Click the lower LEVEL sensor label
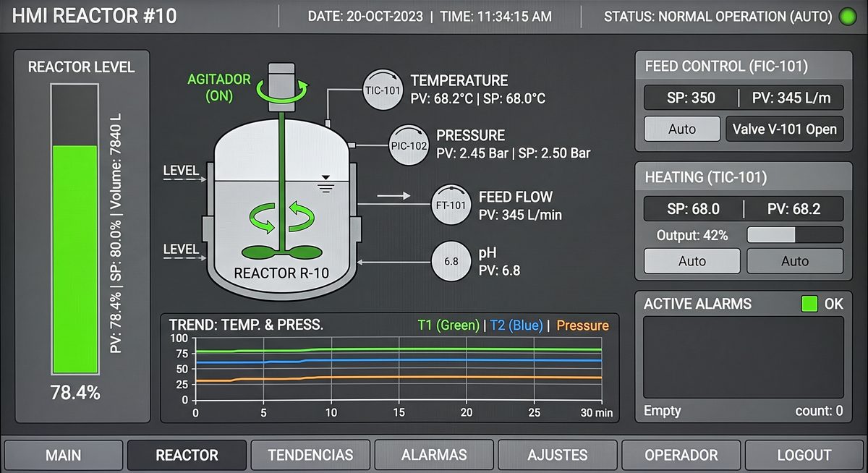The height and width of the screenshot is (473, 868). pos(181,250)
